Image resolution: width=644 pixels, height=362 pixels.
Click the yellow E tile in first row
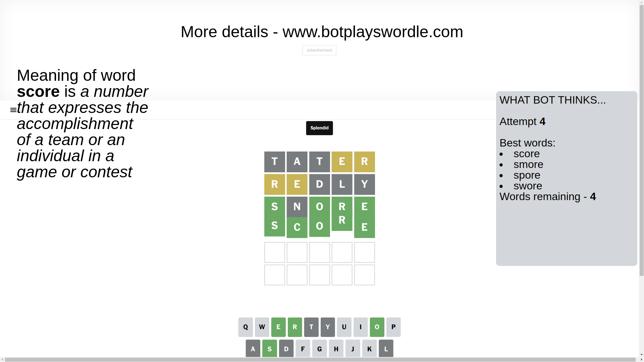tap(342, 162)
